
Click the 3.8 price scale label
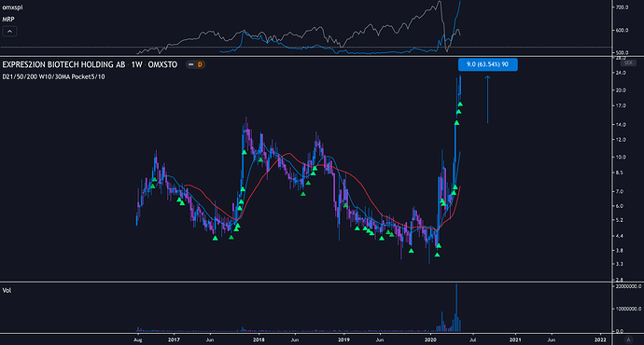[620, 250]
